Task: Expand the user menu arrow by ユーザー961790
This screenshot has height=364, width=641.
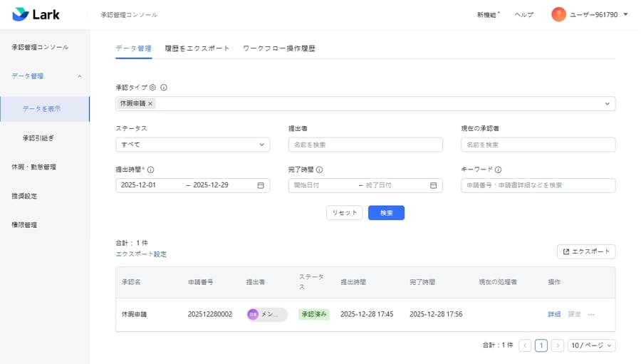Action: [625, 14]
